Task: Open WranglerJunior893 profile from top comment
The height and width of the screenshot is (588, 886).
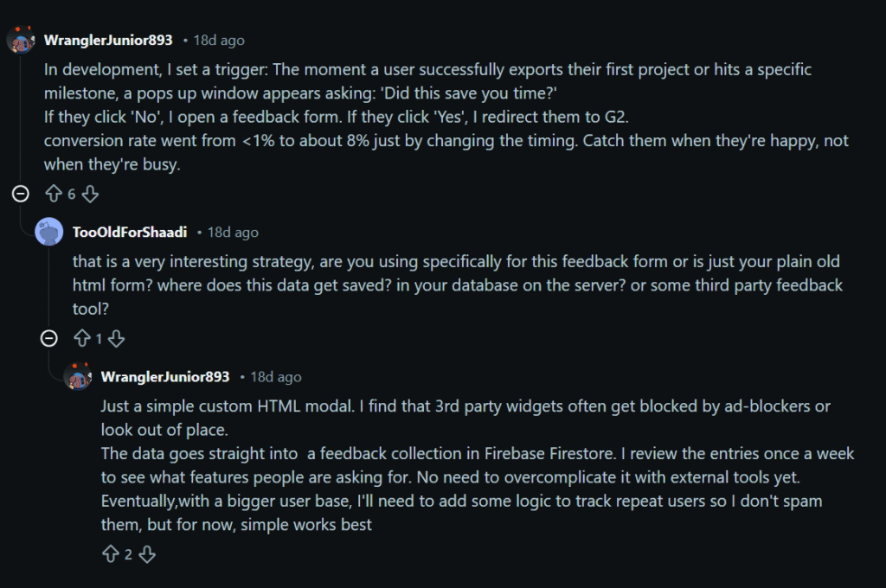Action: 108,41
